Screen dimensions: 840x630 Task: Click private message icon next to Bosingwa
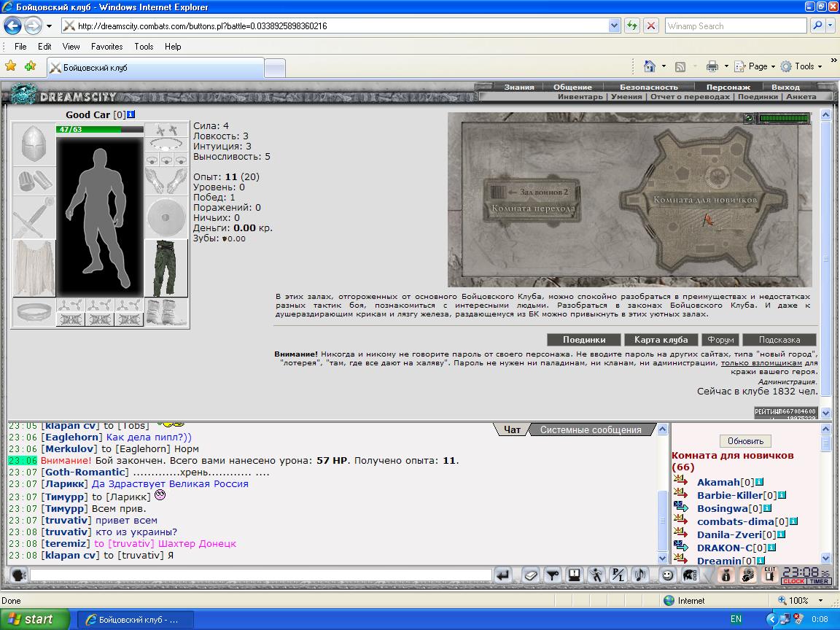pyautogui.click(x=680, y=506)
